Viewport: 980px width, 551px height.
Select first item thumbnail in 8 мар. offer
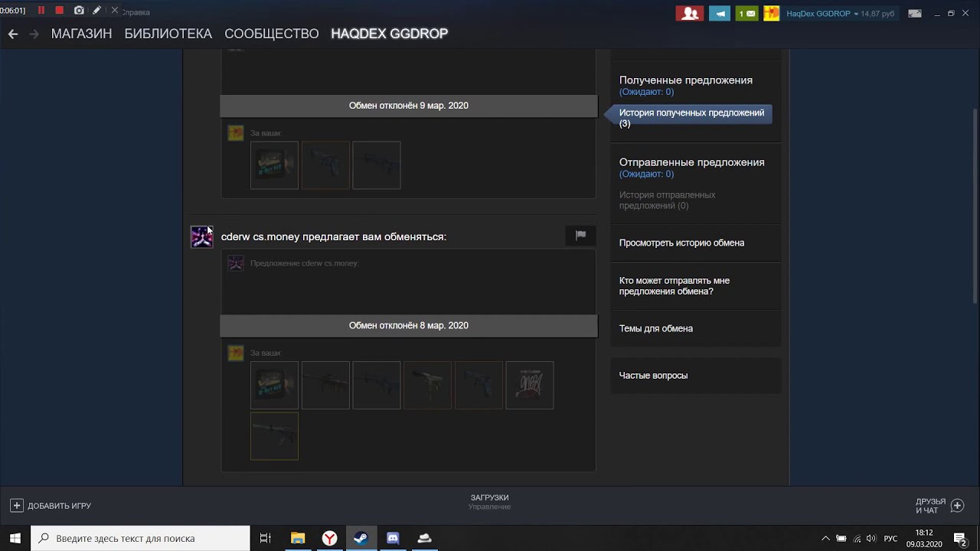274,385
